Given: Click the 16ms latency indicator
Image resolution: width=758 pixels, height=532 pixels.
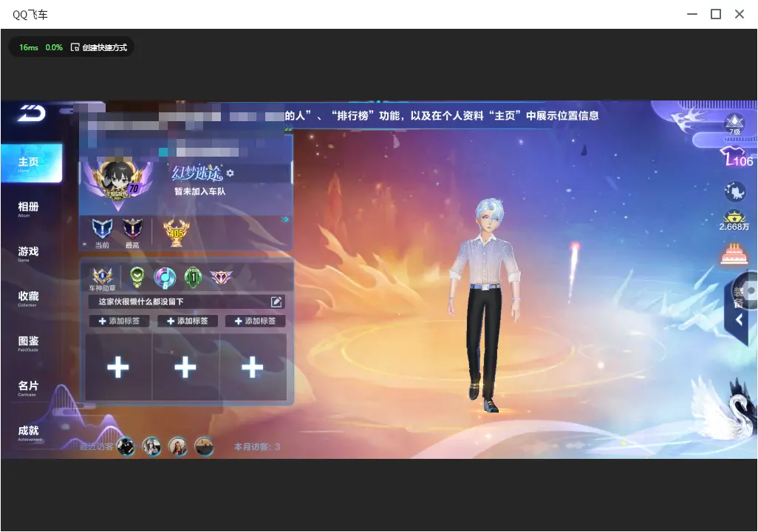Looking at the screenshot, I should point(29,47).
